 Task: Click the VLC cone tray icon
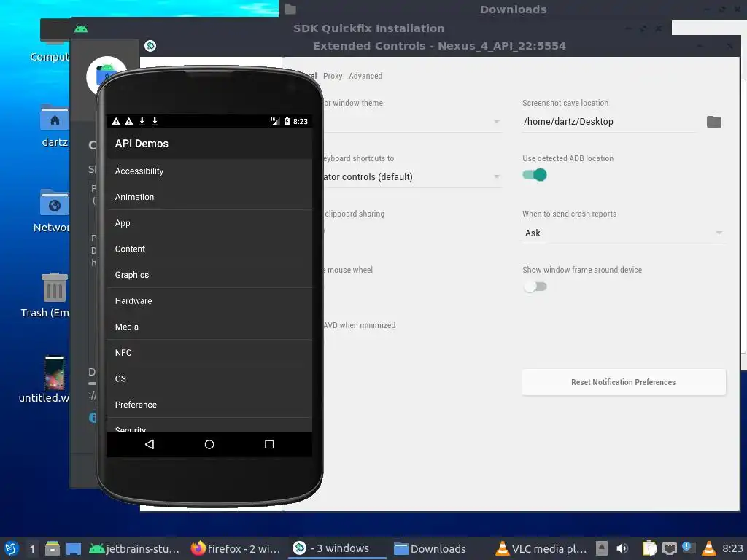[x=709, y=548]
